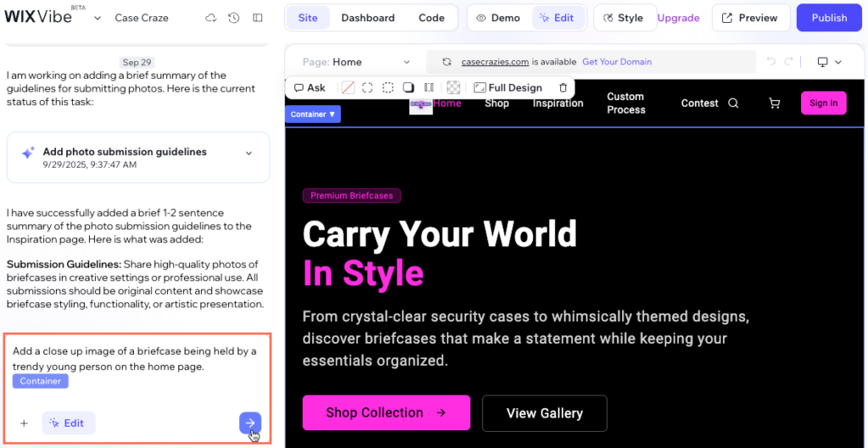
Task: Open the desktop device view dropdown
Action: pos(828,62)
